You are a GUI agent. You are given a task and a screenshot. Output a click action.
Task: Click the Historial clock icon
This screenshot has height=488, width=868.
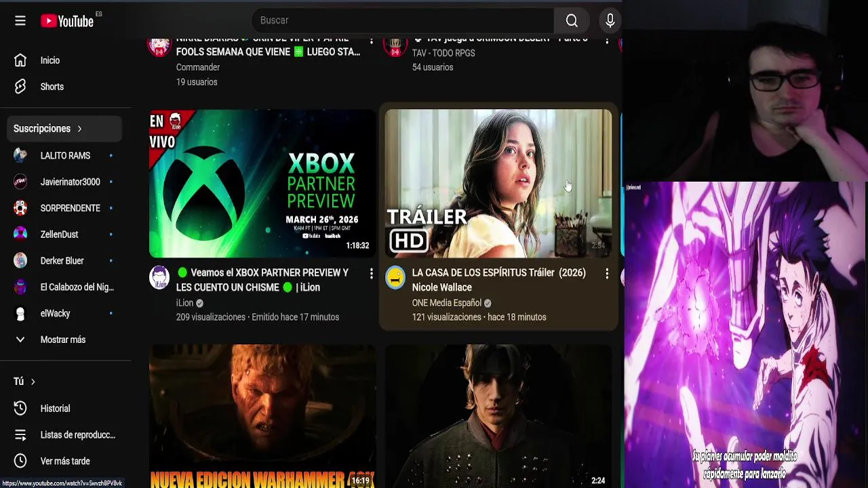tap(20, 409)
